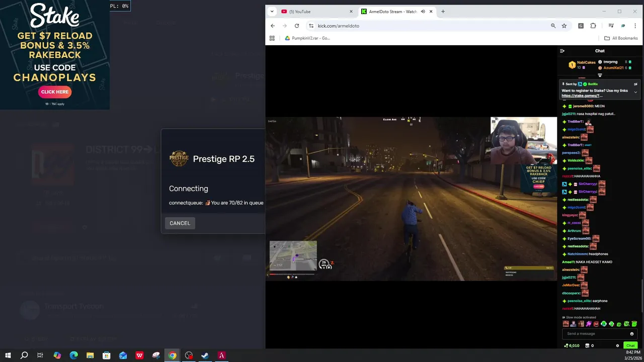
Task: Open the media controls icon in Chrome
Action: pos(611,26)
